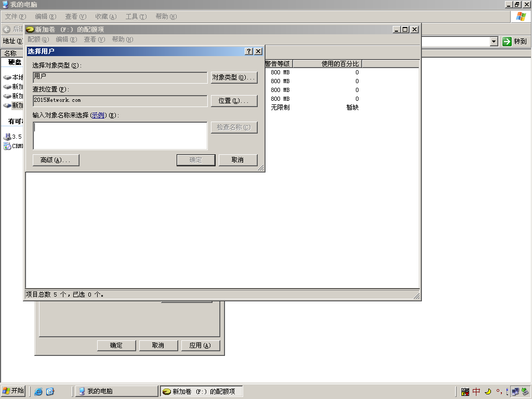The width and height of the screenshot is (532, 399).
Task: Click 取消 in the 选择用户 dialog
Action: point(238,160)
